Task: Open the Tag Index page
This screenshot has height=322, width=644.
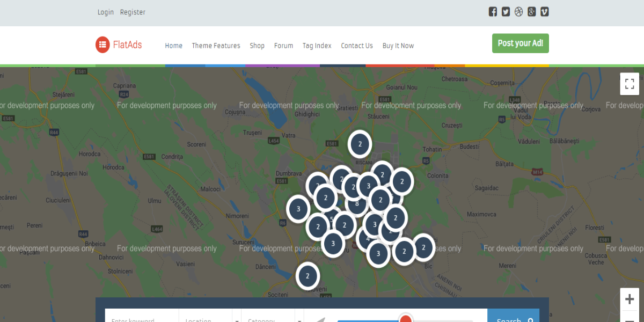Action: 317,46
